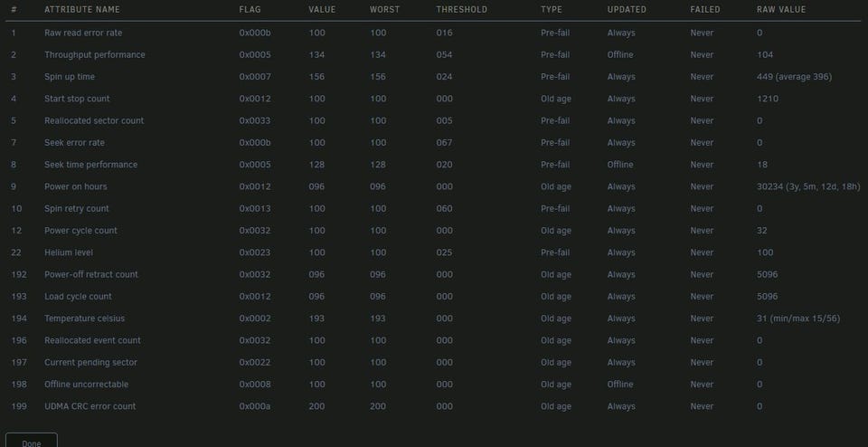868x447 pixels.
Task: Select the Start stop count attribute
Action: tap(77, 99)
